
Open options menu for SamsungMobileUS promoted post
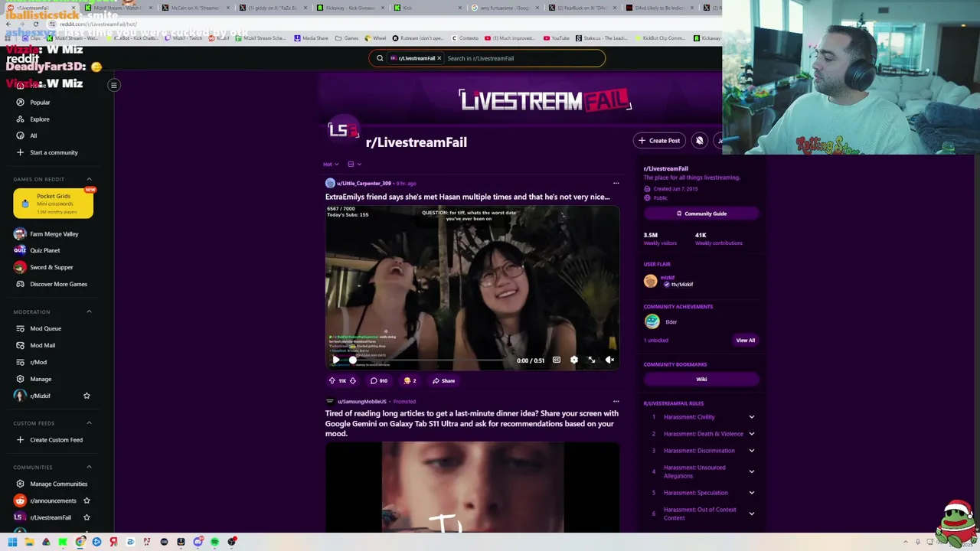coord(616,401)
